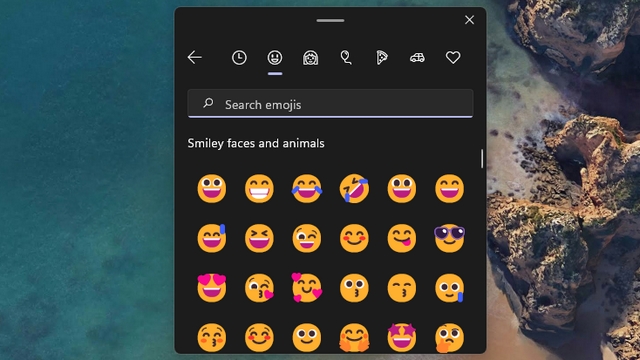
Task: Choose the grinning sweat drop emoji
Action: click(211, 238)
